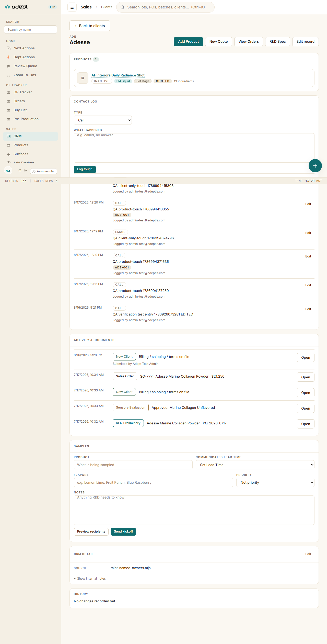Click New Quote button
327x644 pixels.
(218, 42)
